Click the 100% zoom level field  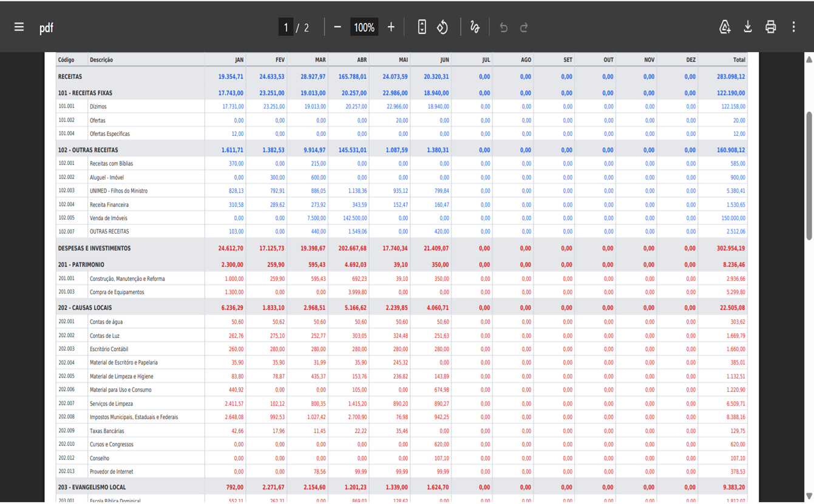pyautogui.click(x=364, y=27)
